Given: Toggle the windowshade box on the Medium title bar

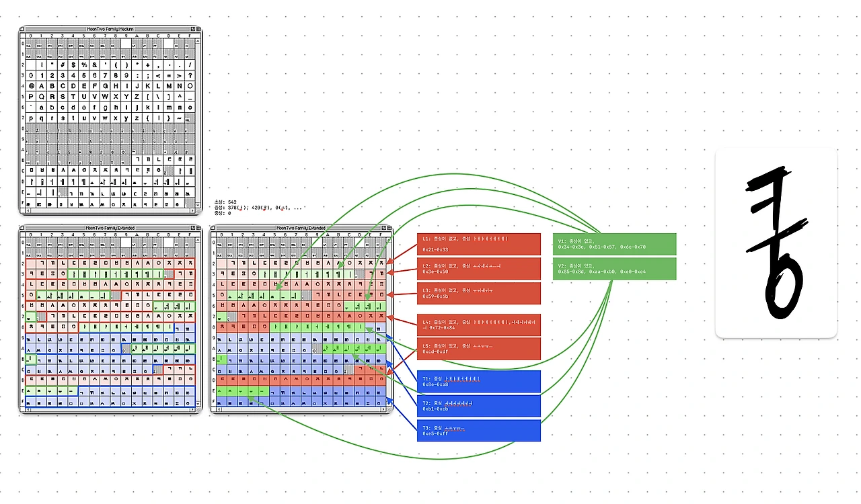Looking at the screenshot, I should pyautogui.click(x=198, y=29).
